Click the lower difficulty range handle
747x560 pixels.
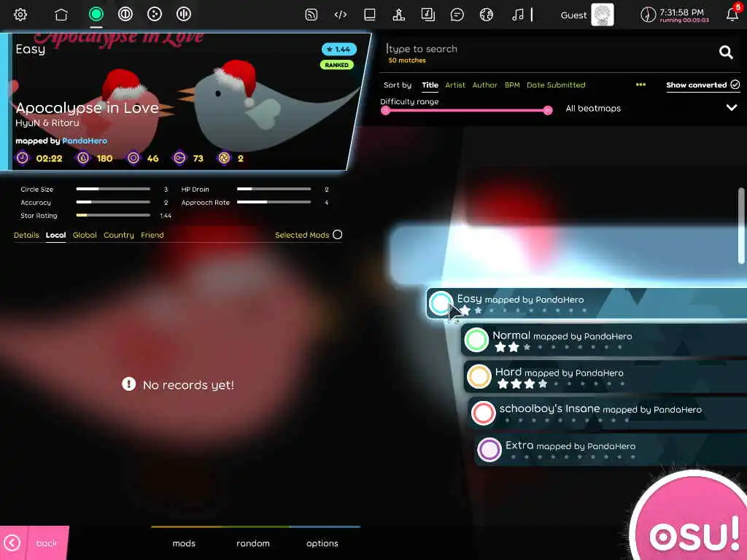coord(385,111)
